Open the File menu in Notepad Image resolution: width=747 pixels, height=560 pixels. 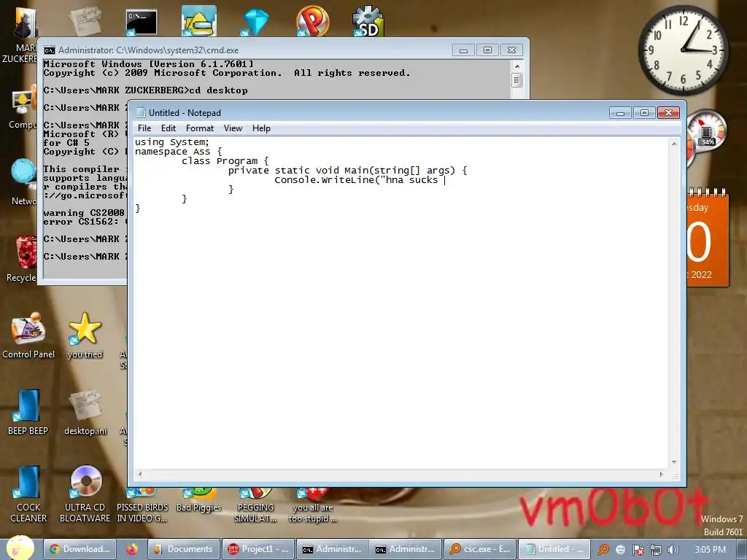144,128
